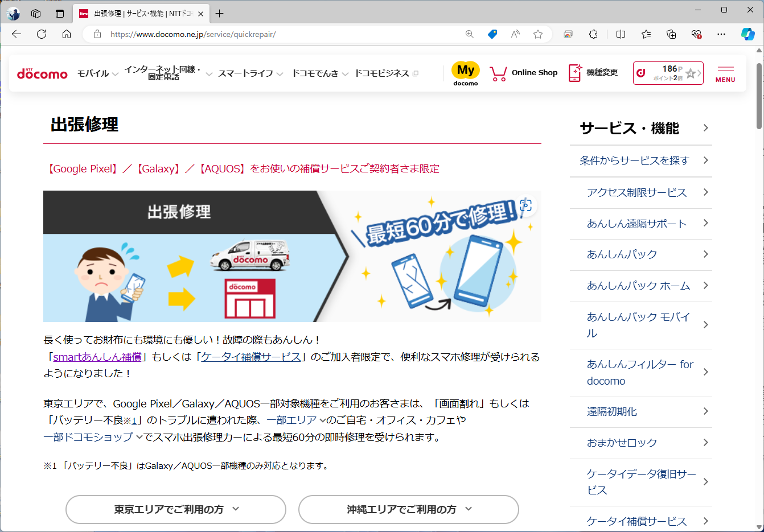Open サービス・機能 sidebar heading
The width and height of the screenshot is (764, 532).
point(641,128)
